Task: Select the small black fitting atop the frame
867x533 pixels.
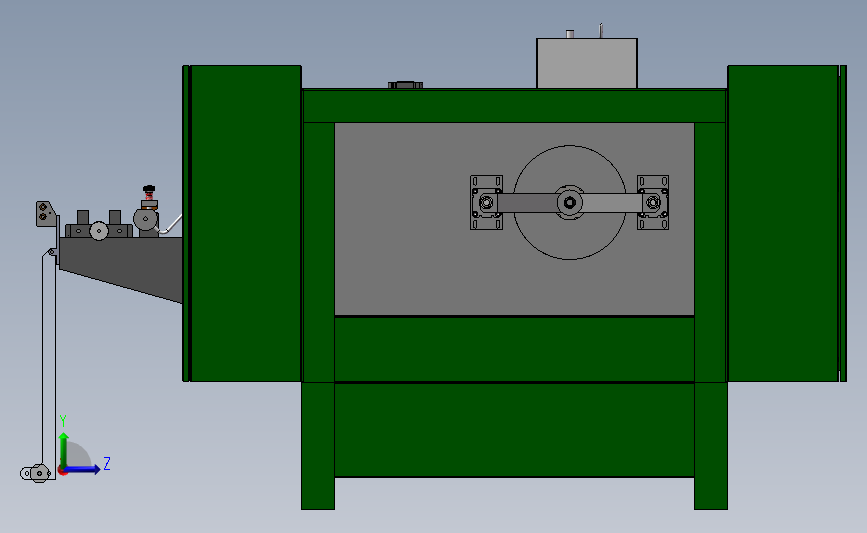Action: click(405, 85)
